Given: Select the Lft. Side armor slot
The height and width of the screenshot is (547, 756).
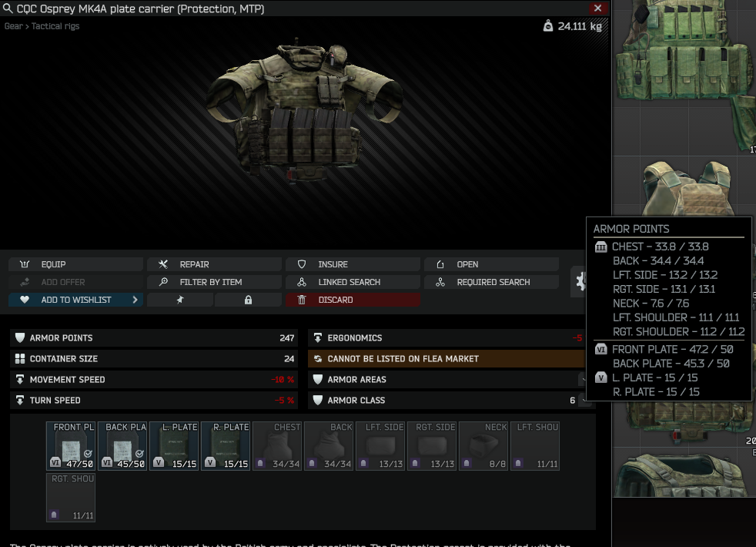Looking at the screenshot, I should point(380,446).
